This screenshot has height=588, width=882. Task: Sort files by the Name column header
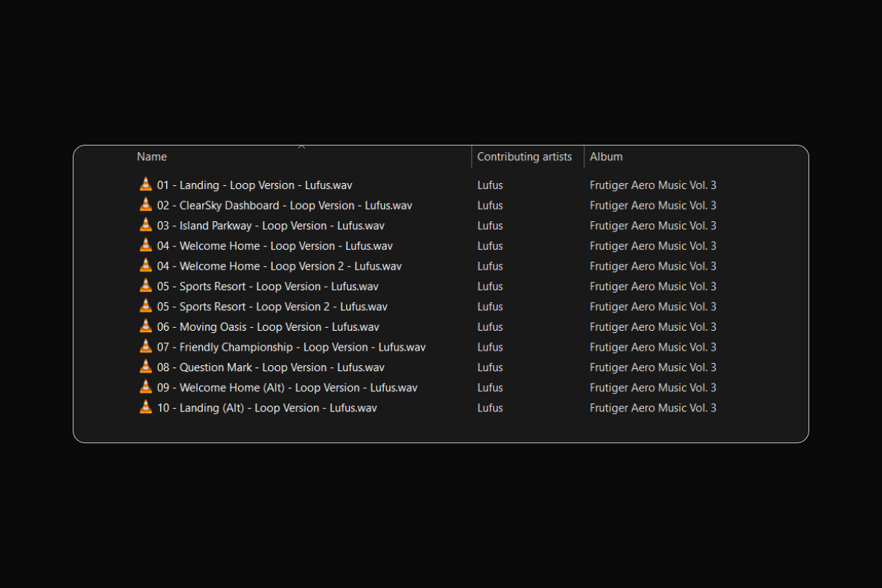(152, 157)
